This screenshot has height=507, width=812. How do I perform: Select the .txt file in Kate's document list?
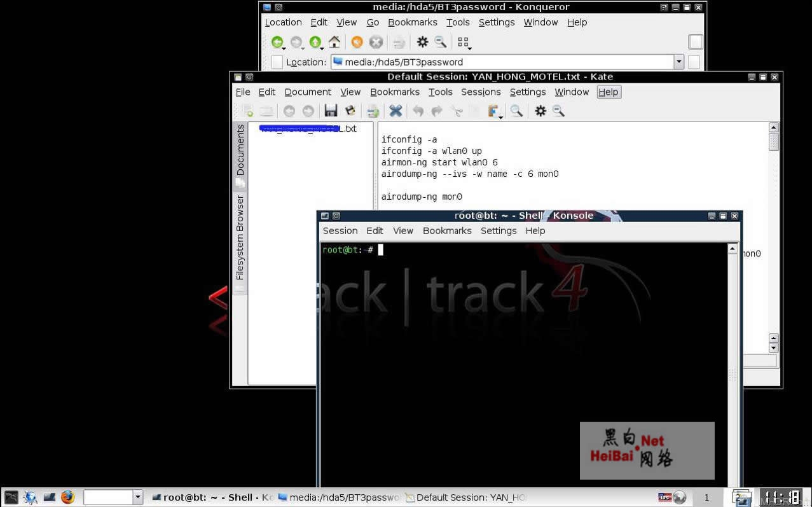point(309,128)
